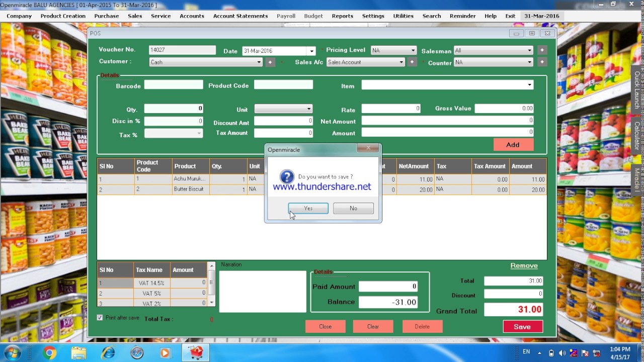Click the volume speaker icon in tray
Viewport: 644px width, 362px height.
tap(562, 353)
